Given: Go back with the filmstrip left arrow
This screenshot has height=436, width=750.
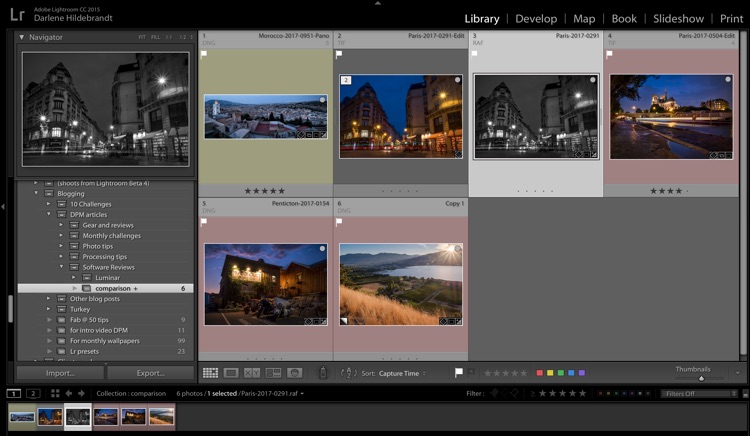Looking at the screenshot, I should pos(69,393).
